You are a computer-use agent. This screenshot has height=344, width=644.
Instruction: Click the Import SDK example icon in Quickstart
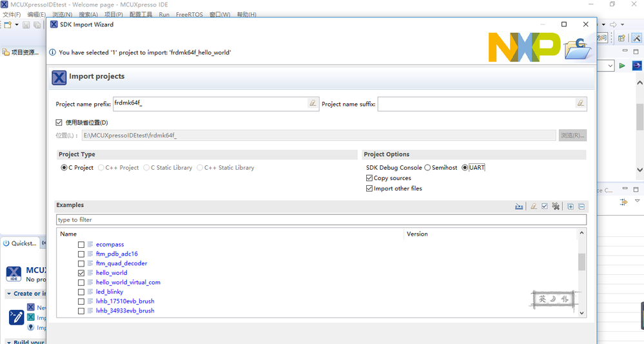31,317
